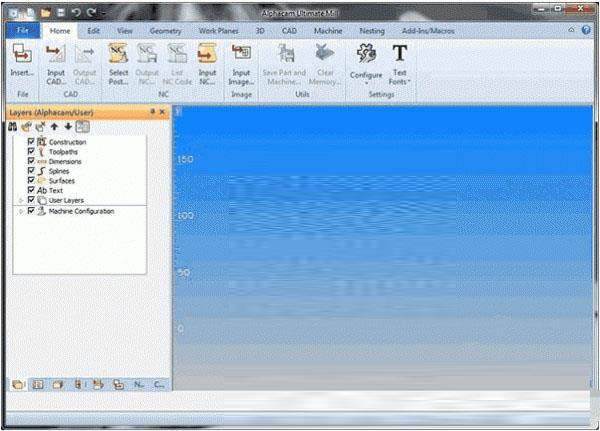Open the Configure dropdown arrow
The image size is (600, 431).
(366, 83)
